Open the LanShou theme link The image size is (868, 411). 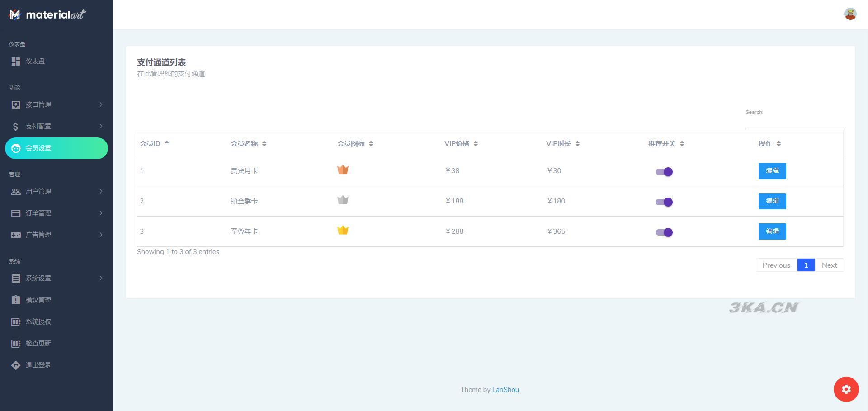tap(505, 390)
